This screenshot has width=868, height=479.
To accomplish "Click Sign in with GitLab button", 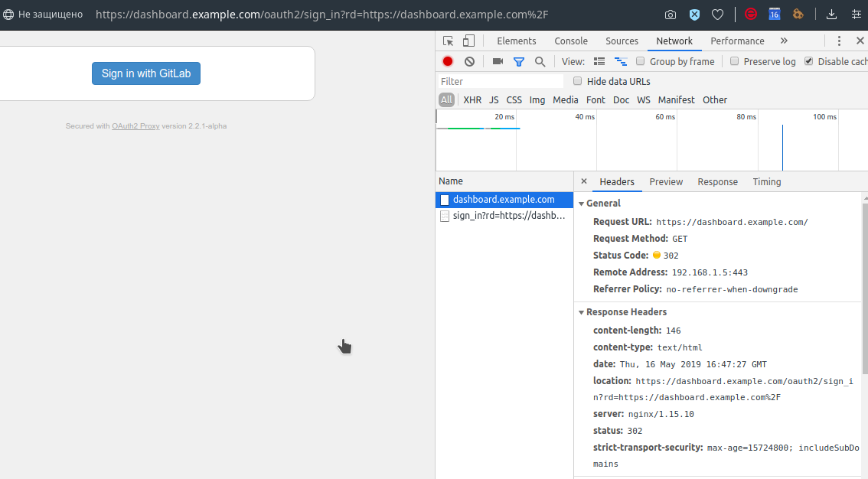I will tap(146, 73).
